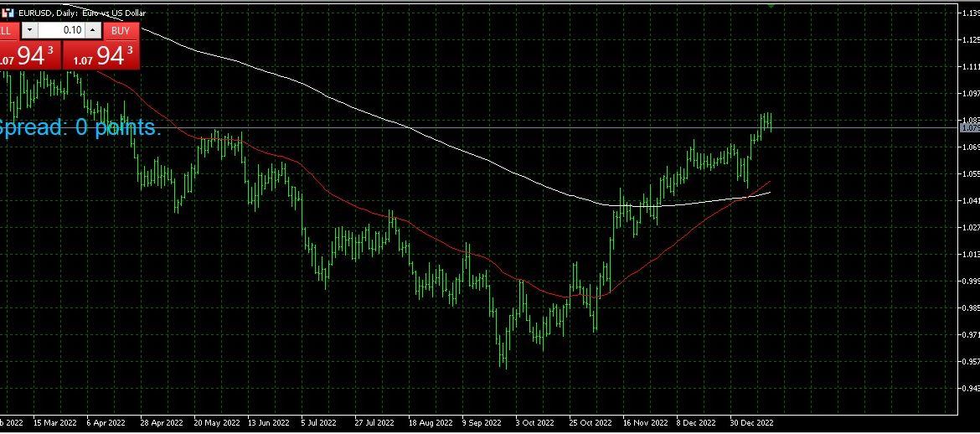The width and height of the screenshot is (980, 434).
Task: Click the 1.111 price scale label
Action: 972,66
